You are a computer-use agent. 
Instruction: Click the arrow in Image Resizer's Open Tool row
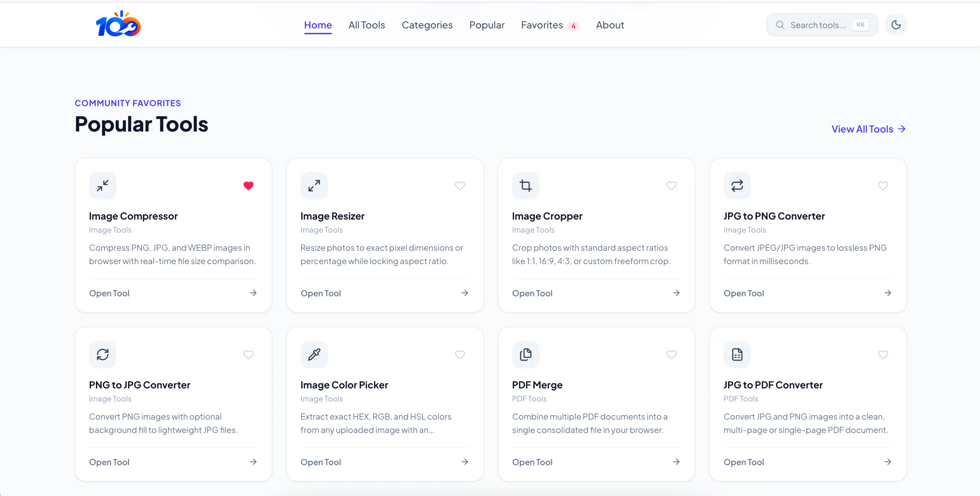[465, 293]
